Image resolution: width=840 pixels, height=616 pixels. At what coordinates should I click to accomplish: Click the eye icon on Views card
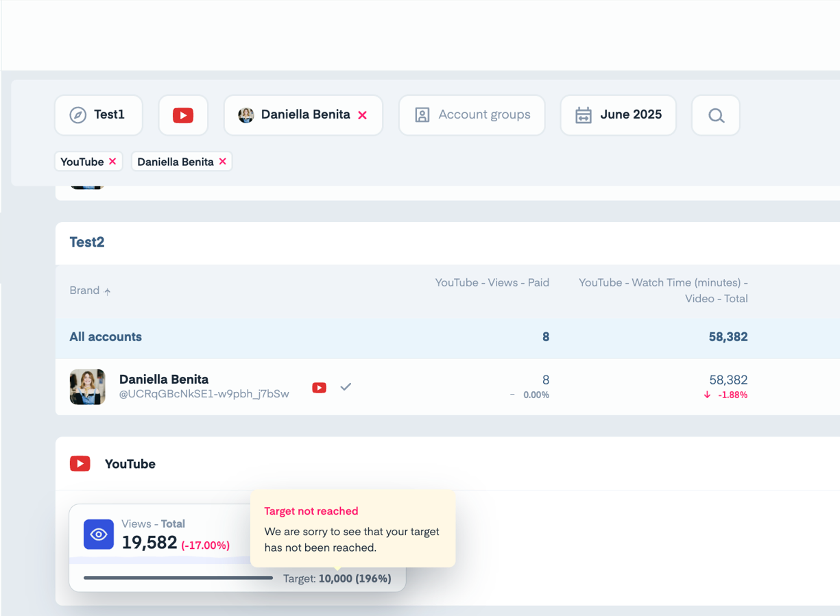click(x=99, y=534)
